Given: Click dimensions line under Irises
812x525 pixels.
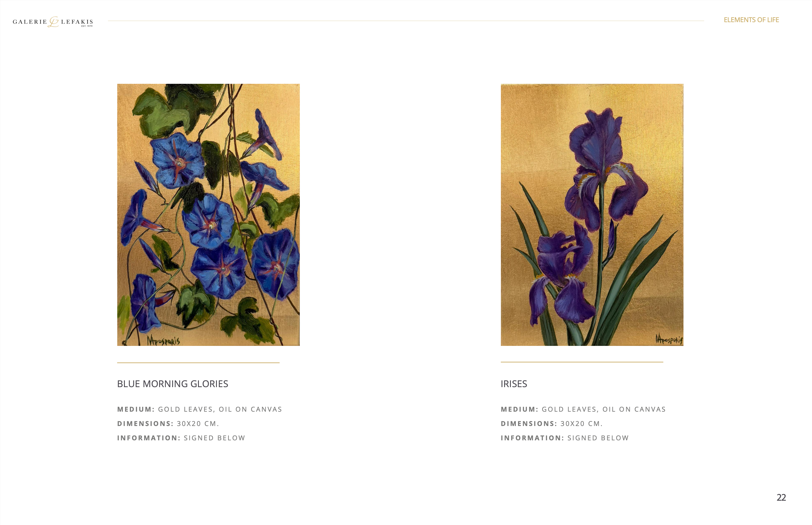Looking at the screenshot, I should (x=551, y=423).
